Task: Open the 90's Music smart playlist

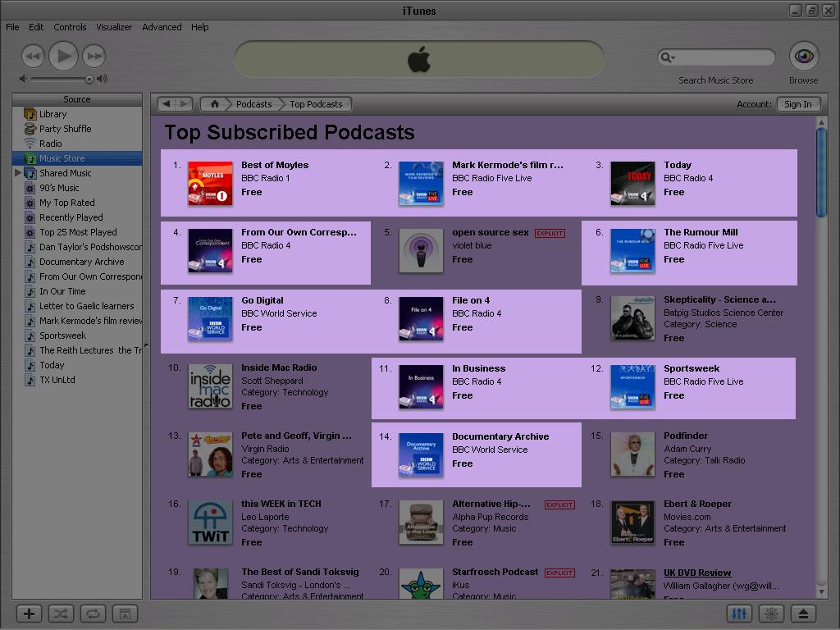Action: click(x=77, y=188)
